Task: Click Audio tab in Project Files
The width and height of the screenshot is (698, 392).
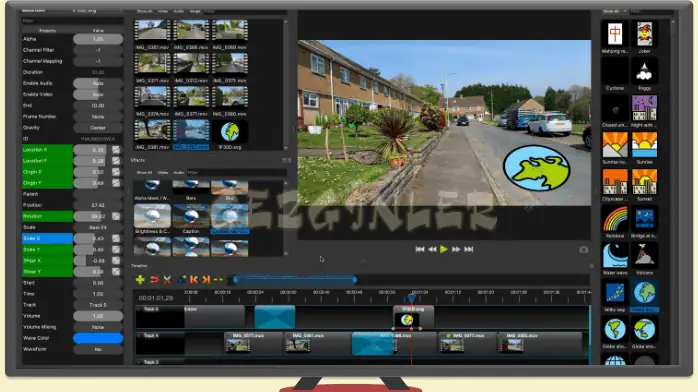Action: (x=179, y=11)
